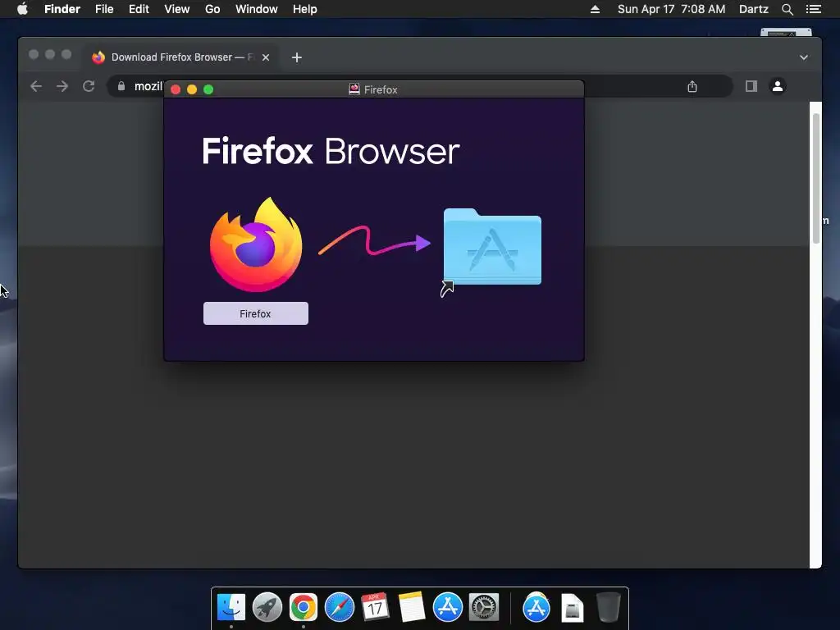The width and height of the screenshot is (840, 630).
Task: Open the Window menu
Action: [257, 9]
